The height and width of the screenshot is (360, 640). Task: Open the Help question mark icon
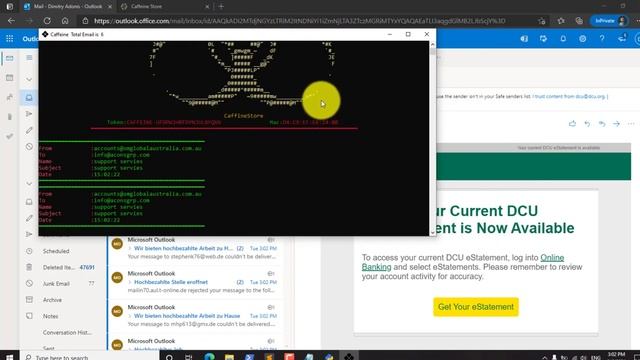(602, 39)
